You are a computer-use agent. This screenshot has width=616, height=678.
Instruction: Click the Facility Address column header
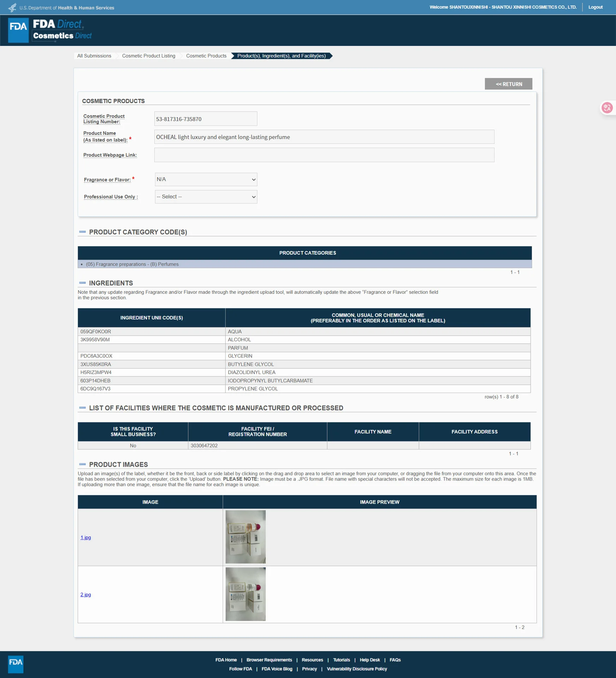[474, 432]
